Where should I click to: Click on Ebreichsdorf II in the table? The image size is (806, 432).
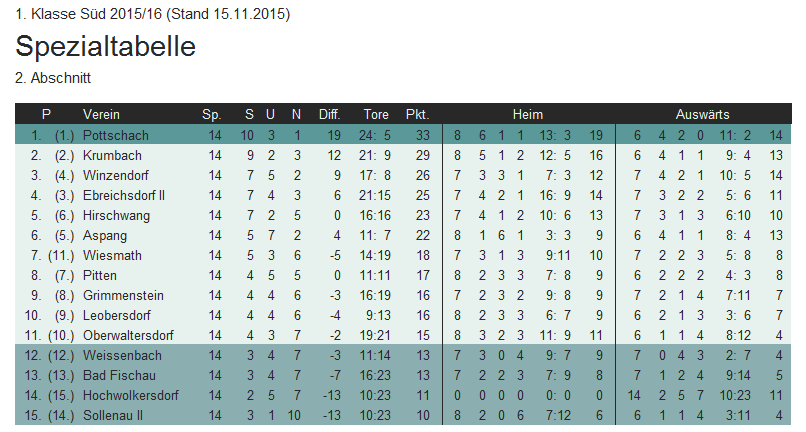(124, 195)
